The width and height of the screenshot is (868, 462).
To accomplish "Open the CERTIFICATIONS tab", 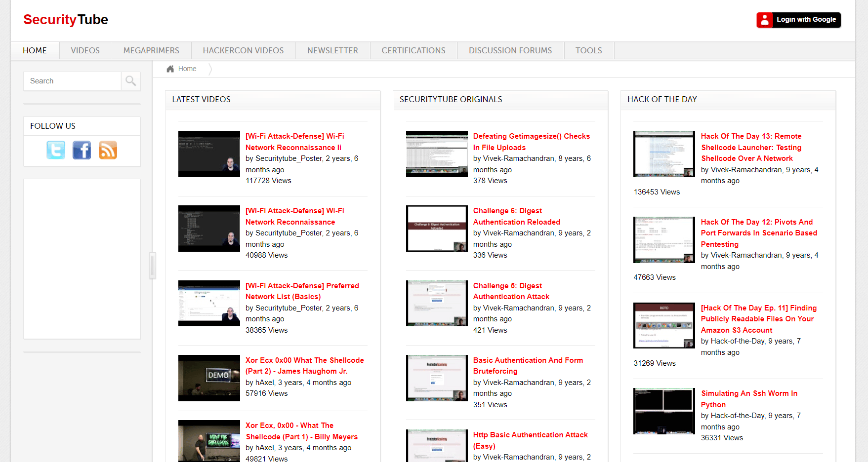I will 413,50.
